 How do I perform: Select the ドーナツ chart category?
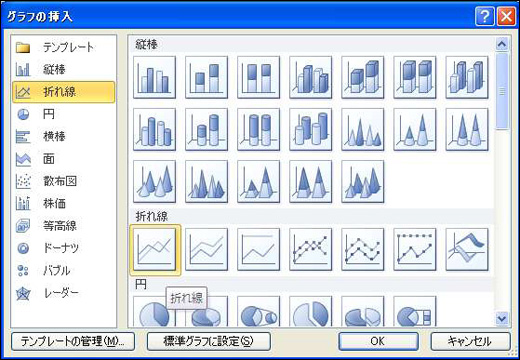point(63,248)
